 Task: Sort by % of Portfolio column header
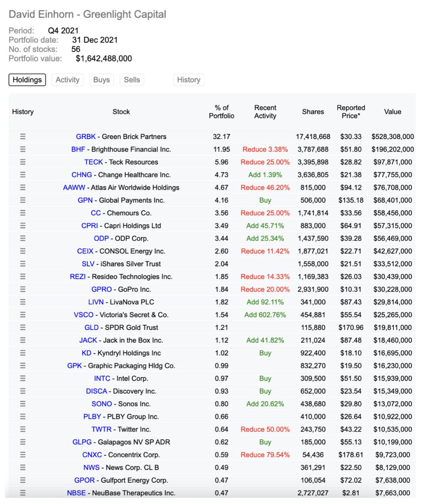pyautogui.click(x=222, y=112)
